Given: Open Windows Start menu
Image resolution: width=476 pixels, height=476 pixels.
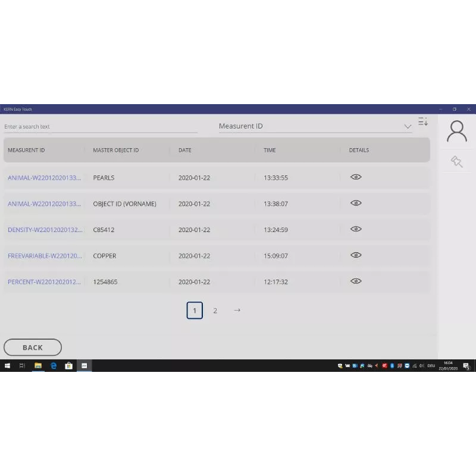Looking at the screenshot, I should click(8, 366).
